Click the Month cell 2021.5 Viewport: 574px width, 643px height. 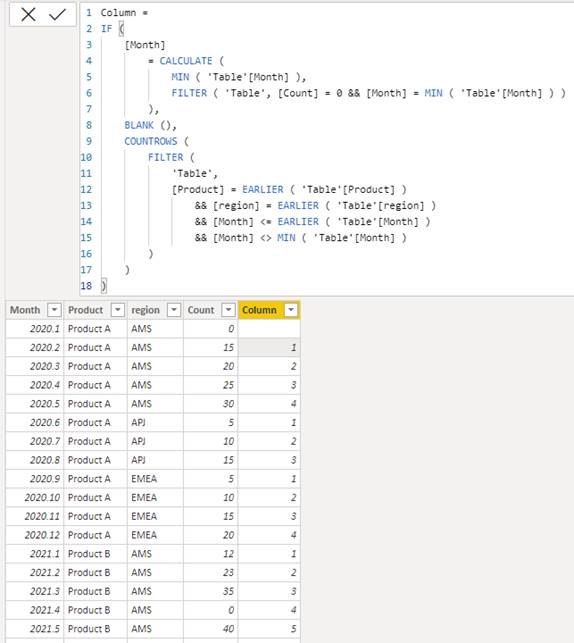[34, 629]
